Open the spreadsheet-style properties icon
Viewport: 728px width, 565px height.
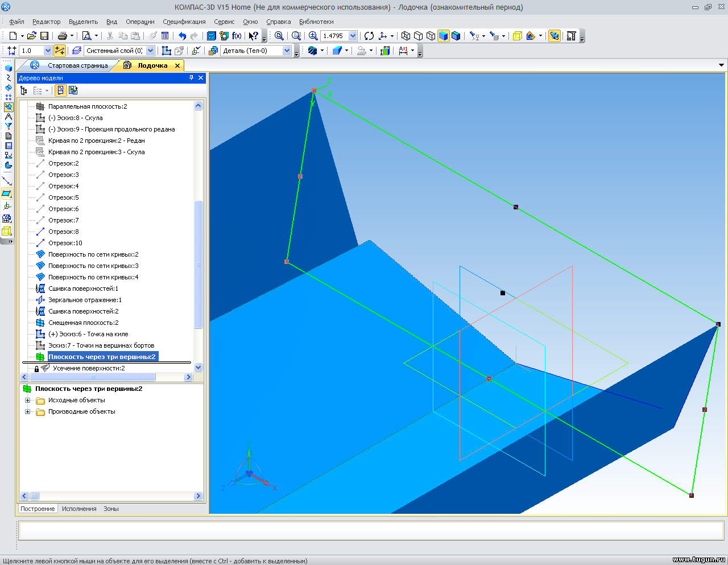[x=165, y=36]
